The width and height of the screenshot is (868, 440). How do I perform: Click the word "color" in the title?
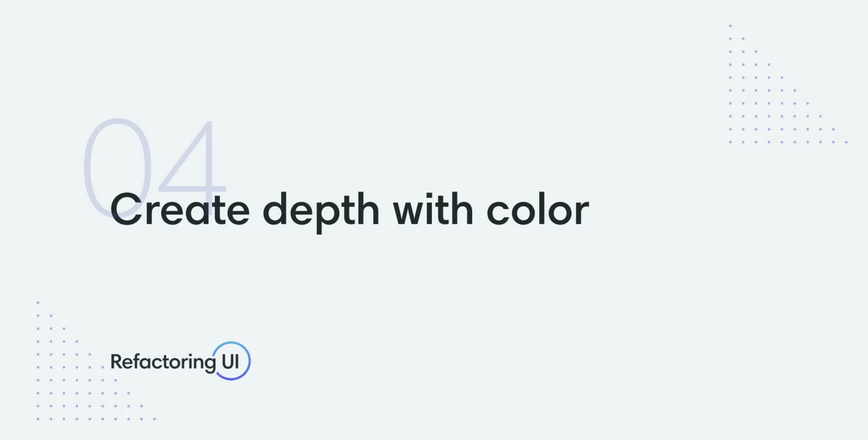tap(538, 210)
